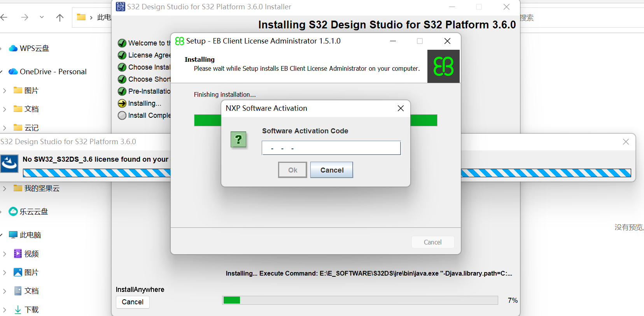Go back in File Explorer
Image resolution: width=644 pixels, height=316 pixels.
4,17
